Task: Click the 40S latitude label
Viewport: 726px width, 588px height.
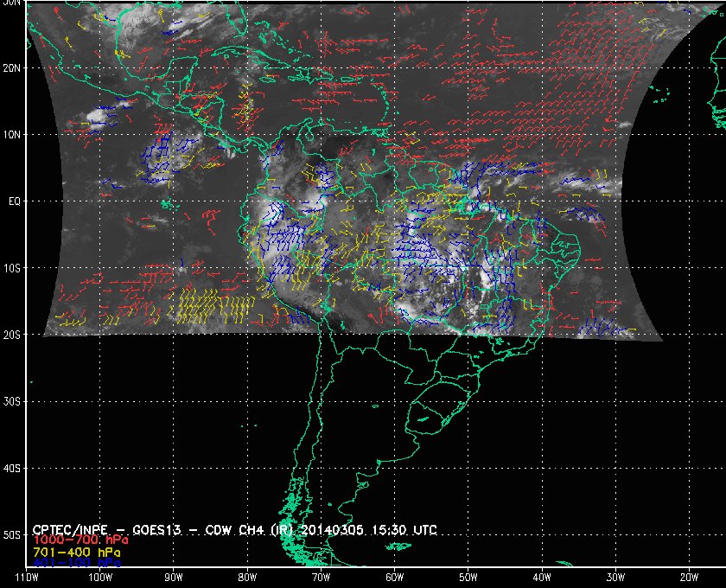Action: click(12, 469)
